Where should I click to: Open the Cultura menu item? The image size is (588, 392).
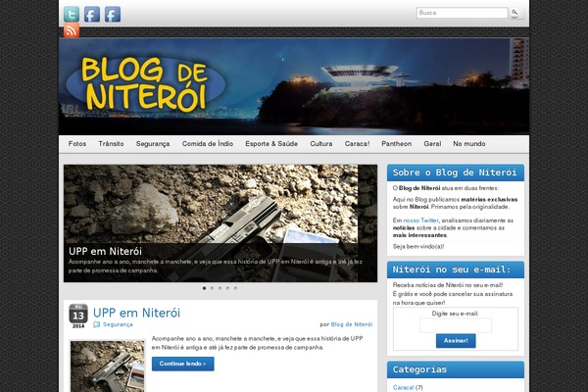321,144
